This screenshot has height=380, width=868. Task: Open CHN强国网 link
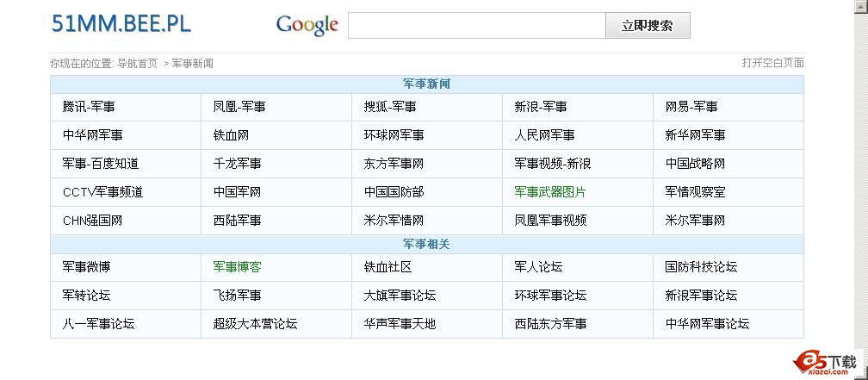(92, 221)
